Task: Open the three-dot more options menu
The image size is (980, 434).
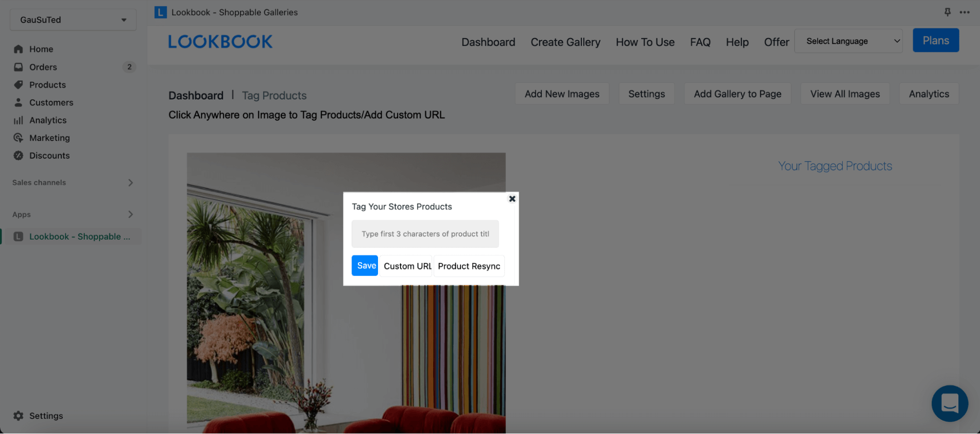Action: (x=964, y=12)
